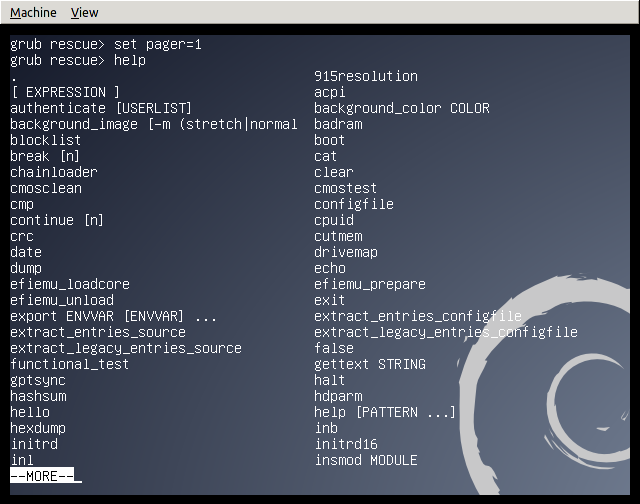Viewport: 640px width, 504px height.
Task: Click the 'cat' command
Action: (325, 156)
